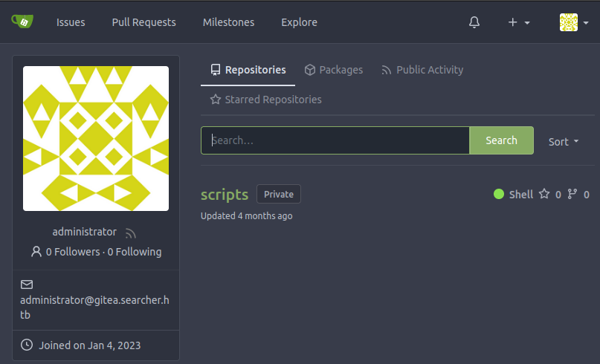Click the followers person icon
The height and width of the screenshot is (364, 600).
click(x=36, y=252)
